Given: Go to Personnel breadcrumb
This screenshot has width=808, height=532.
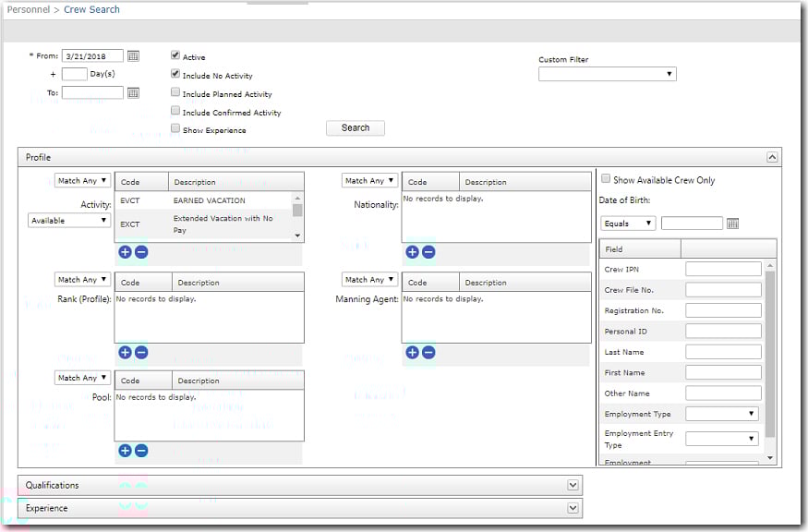Looking at the screenshot, I should (27, 9).
